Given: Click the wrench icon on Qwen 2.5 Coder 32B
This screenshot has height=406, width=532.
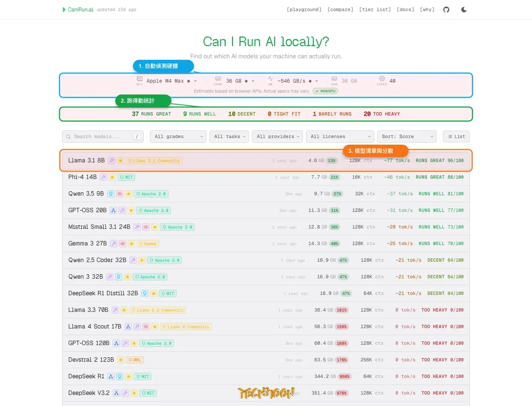Looking at the screenshot, I should coord(133,260).
